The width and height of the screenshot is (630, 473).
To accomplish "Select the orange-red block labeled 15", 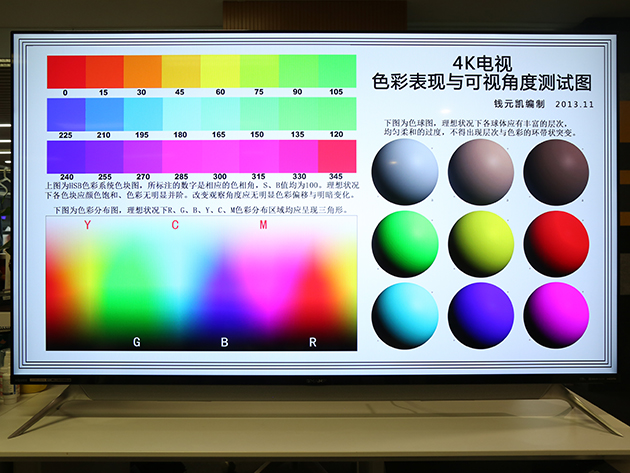I will pyautogui.click(x=104, y=72).
